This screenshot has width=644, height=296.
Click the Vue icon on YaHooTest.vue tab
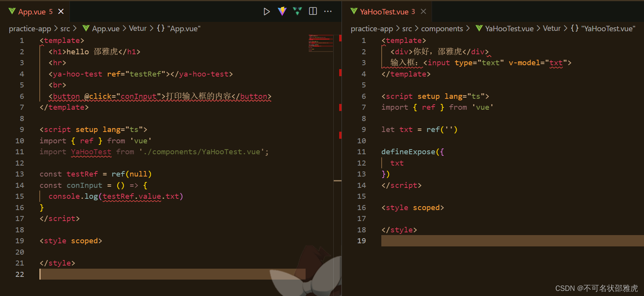tap(354, 11)
